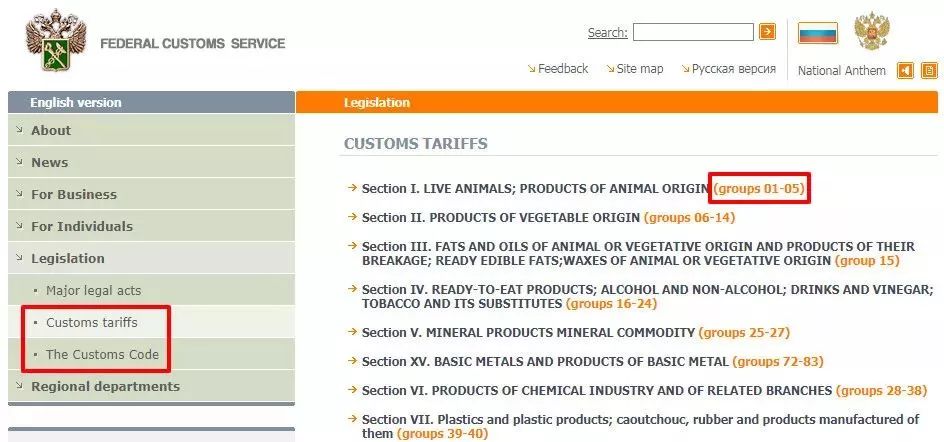944x442 pixels.
Task: Play the National Anthem speaker icon
Action: tap(905, 71)
